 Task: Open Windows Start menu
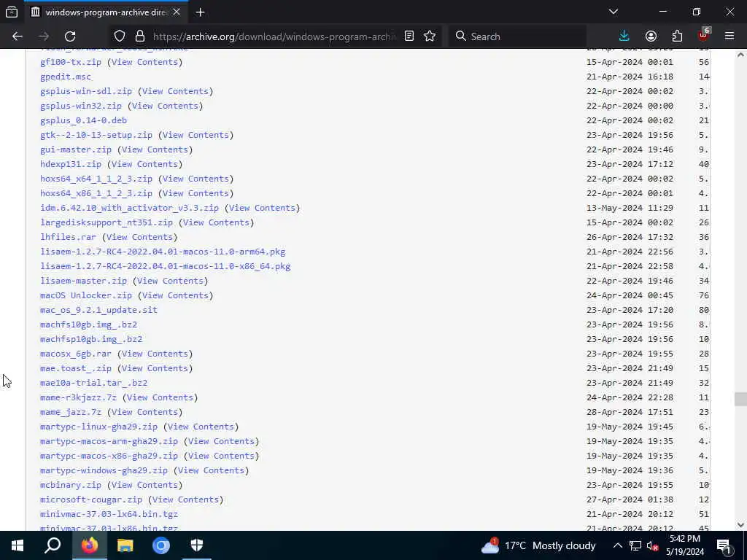18,545
